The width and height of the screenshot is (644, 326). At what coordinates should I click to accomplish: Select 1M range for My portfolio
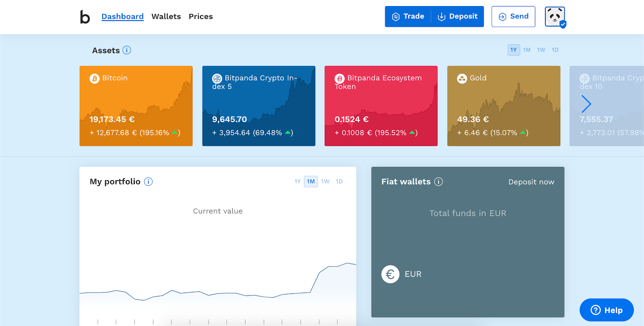tap(311, 181)
